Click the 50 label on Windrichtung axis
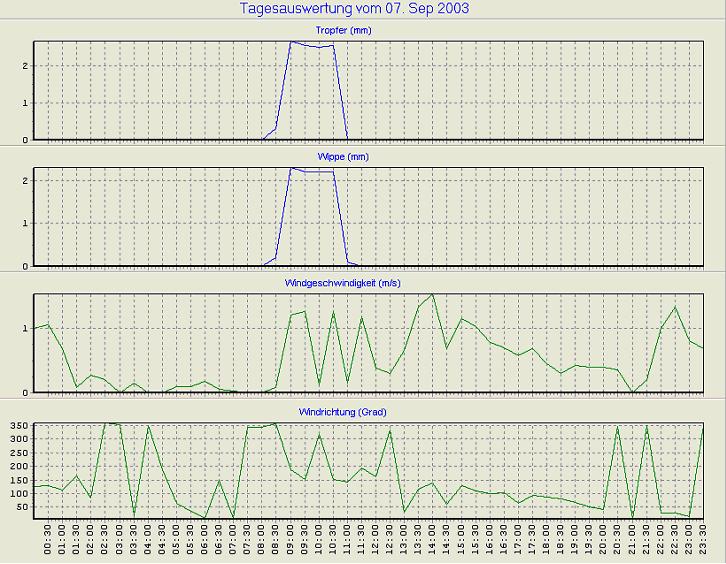 [20, 507]
